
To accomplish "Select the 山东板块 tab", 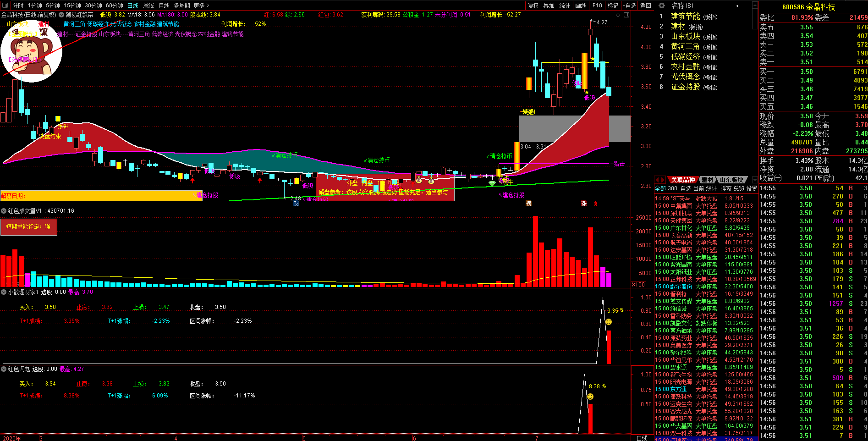I will (x=731, y=180).
